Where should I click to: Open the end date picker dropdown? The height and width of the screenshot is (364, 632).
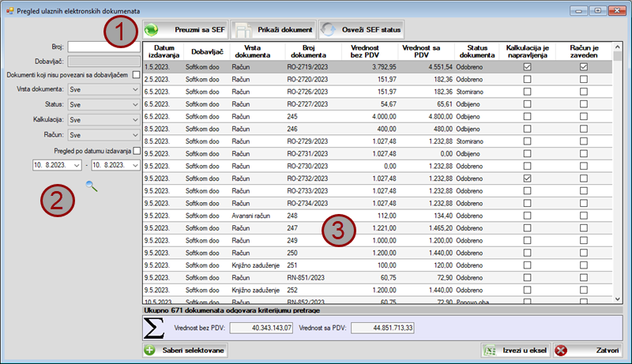135,165
